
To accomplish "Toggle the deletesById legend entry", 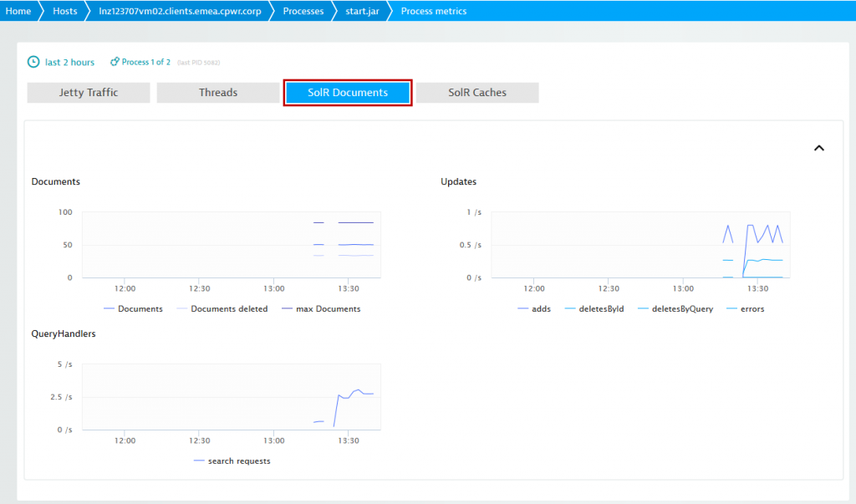I will pyautogui.click(x=594, y=308).
